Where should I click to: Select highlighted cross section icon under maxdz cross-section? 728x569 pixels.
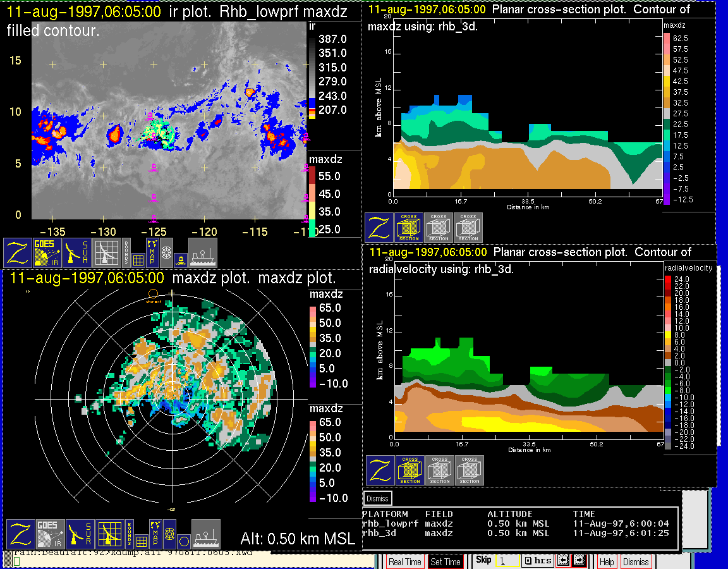tap(409, 228)
